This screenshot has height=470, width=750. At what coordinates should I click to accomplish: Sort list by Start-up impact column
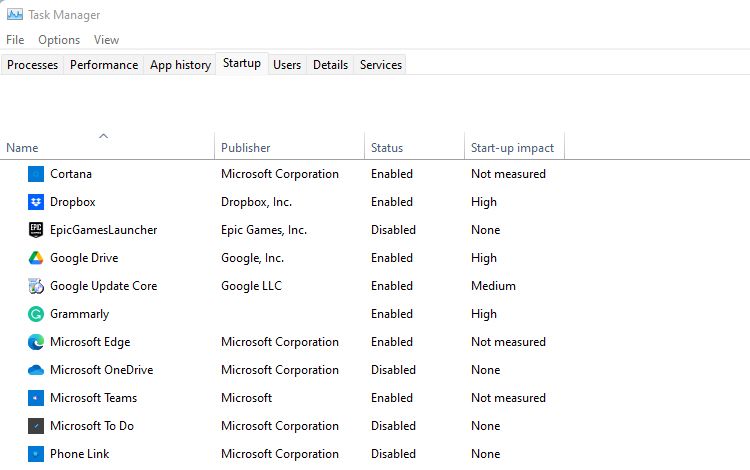tap(512, 148)
